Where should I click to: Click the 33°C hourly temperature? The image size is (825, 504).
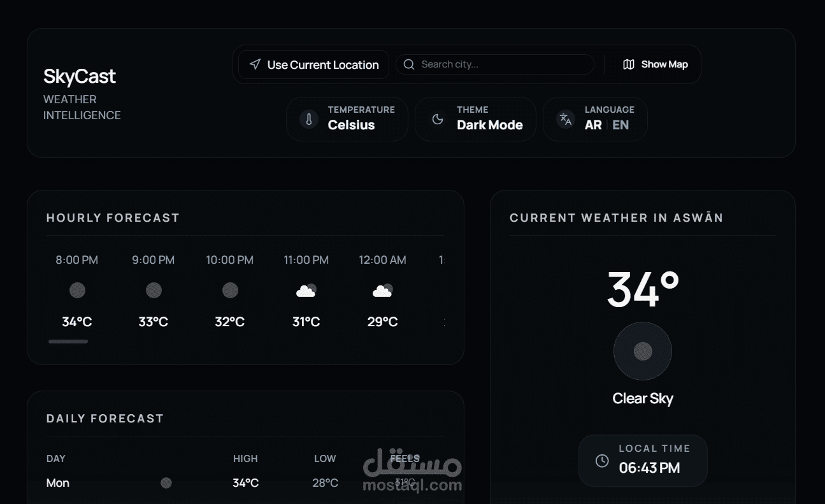click(x=154, y=322)
